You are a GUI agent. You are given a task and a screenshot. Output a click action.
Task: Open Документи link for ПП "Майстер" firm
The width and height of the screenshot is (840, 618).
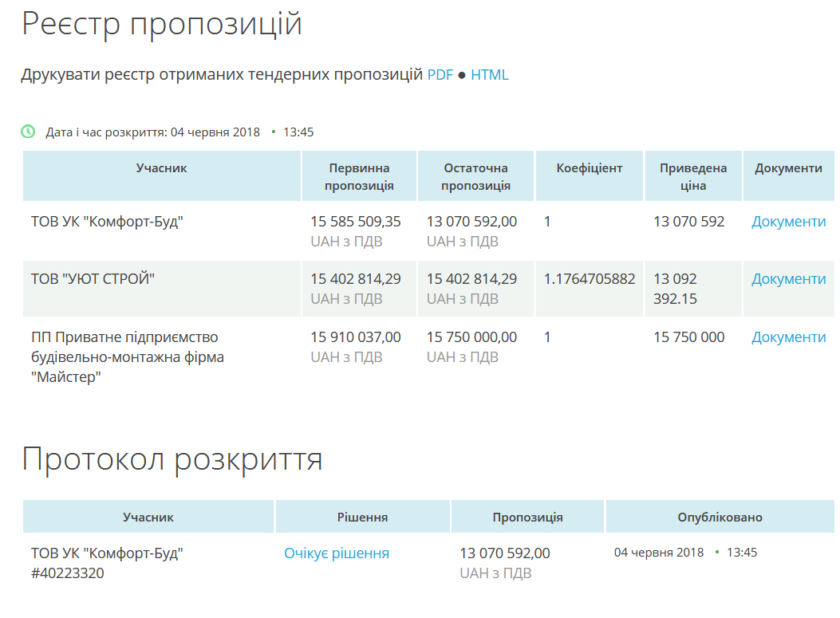tap(788, 337)
